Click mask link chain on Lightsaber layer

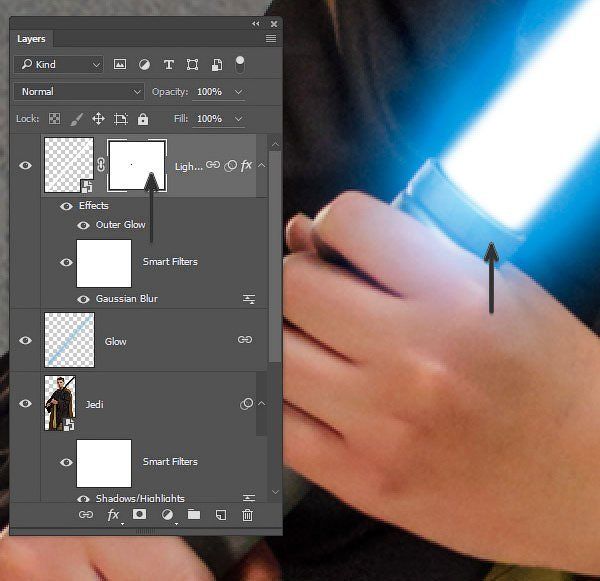pos(101,165)
